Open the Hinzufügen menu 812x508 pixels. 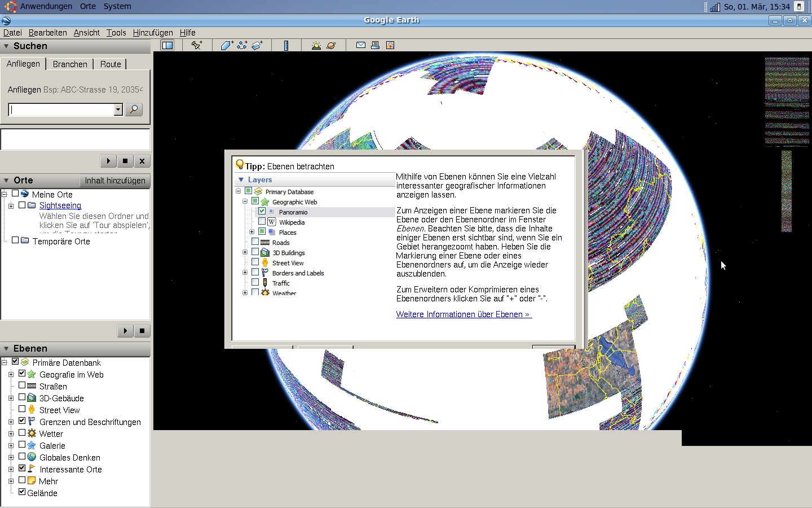153,33
